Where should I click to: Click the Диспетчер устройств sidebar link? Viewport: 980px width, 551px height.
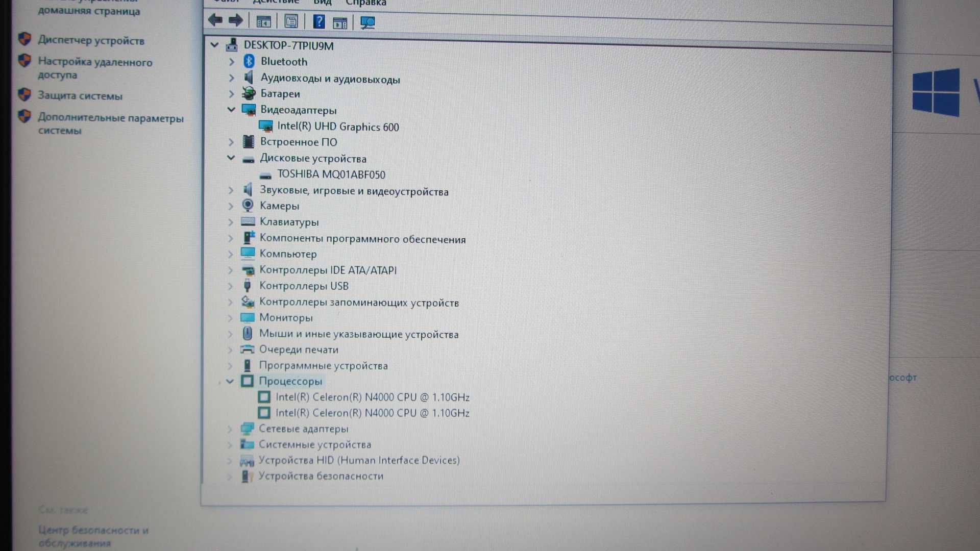point(91,40)
